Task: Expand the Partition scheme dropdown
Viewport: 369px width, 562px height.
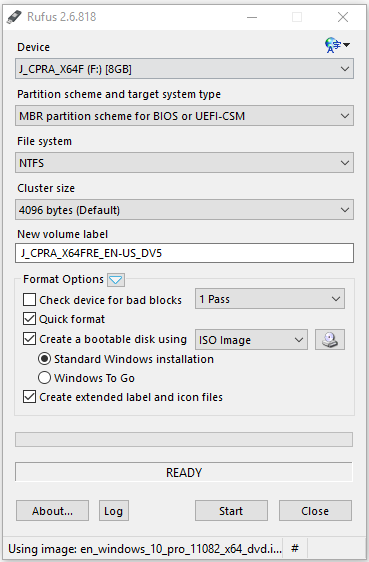Action: pyautogui.click(x=184, y=115)
